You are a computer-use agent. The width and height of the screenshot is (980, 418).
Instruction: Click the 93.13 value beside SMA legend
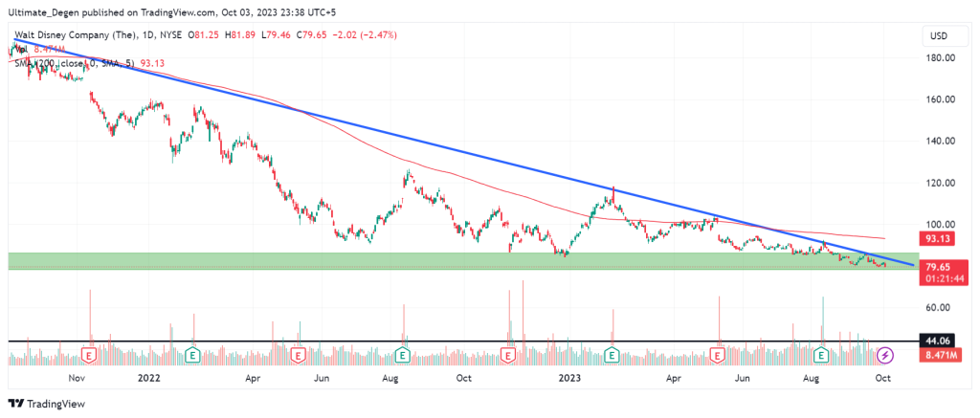[x=153, y=62]
